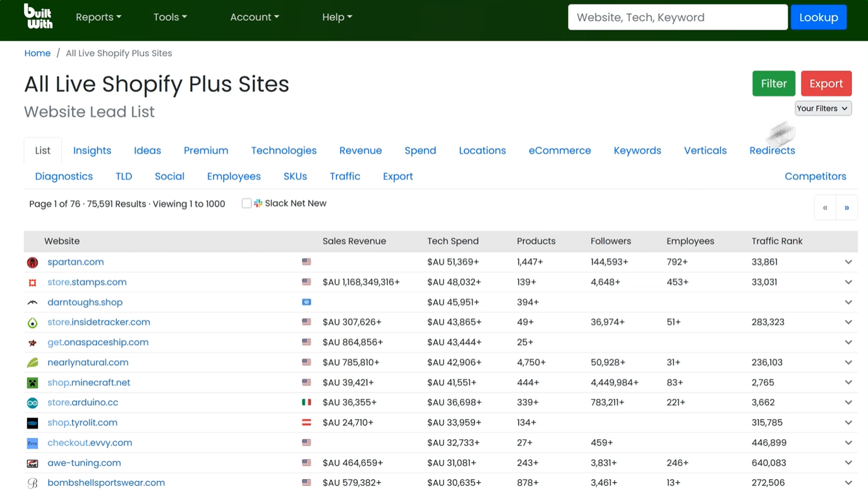Click the US flag in nearlynatural.com row
The height and width of the screenshot is (491, 868).
[306, 362]
